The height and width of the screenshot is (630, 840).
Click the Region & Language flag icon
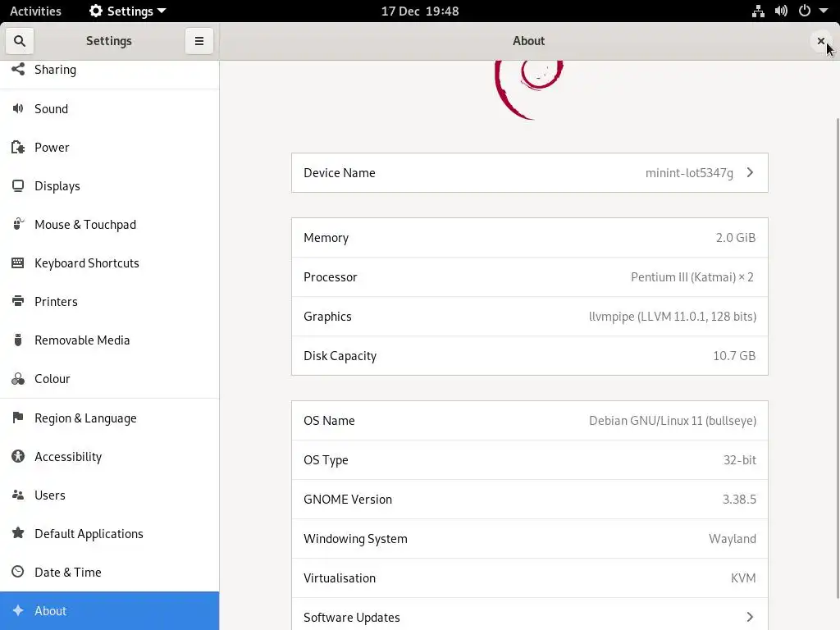click(x=18, y=418)
